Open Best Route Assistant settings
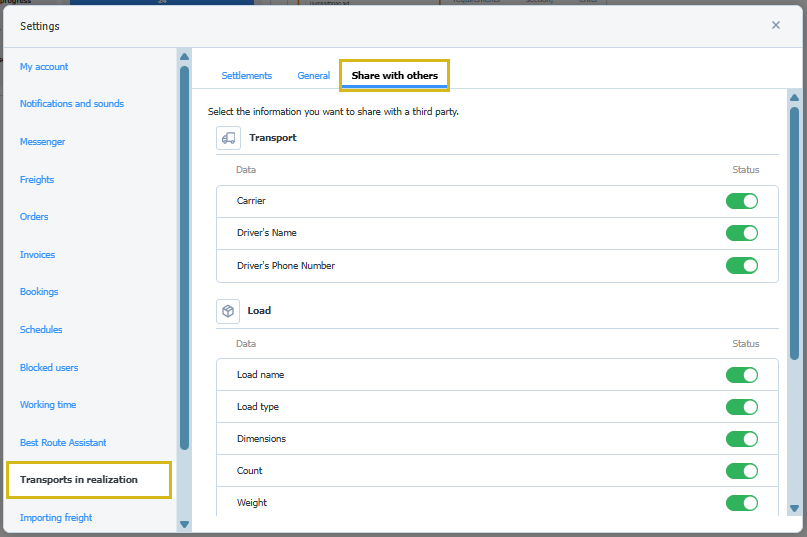The image size is (807, 537). click(63, 443)
